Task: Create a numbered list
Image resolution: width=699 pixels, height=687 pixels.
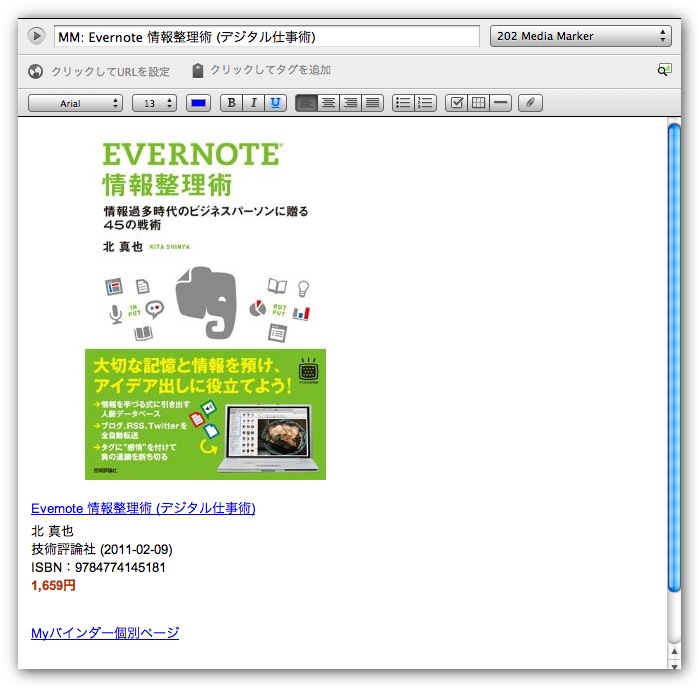Action: tap(426, 103)
